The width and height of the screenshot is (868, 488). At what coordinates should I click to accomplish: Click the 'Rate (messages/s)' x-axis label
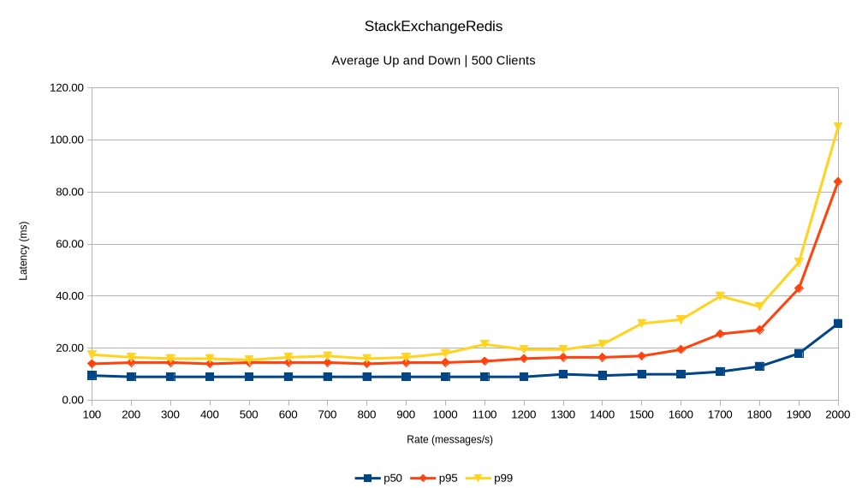(449, 439)
